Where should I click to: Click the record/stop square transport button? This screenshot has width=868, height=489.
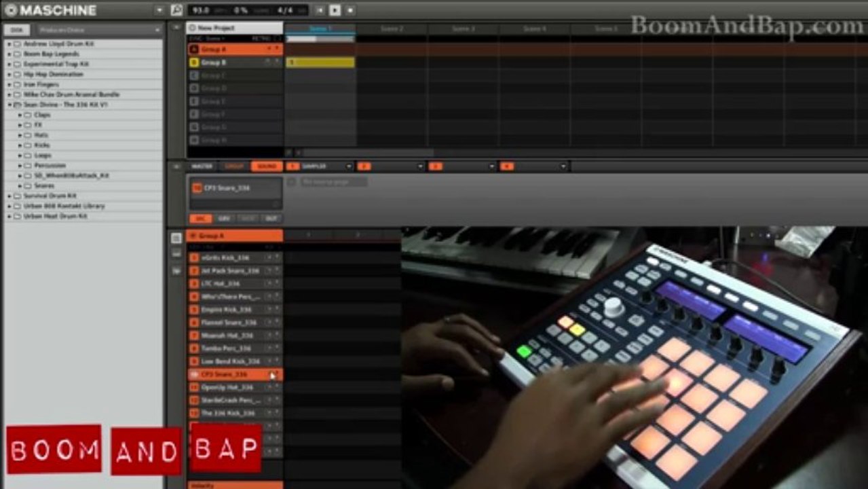(x=350, y=10)
